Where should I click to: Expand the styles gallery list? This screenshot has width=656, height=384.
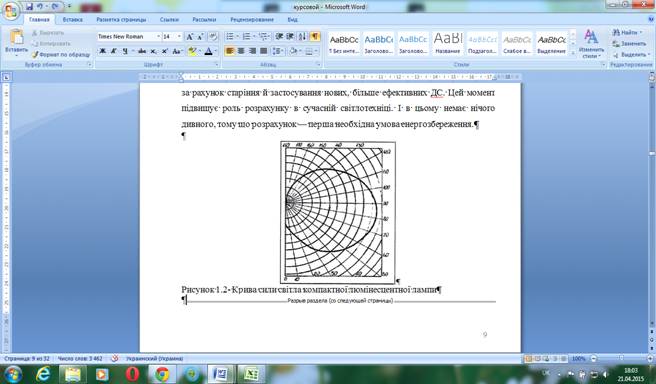coord(573,53)
